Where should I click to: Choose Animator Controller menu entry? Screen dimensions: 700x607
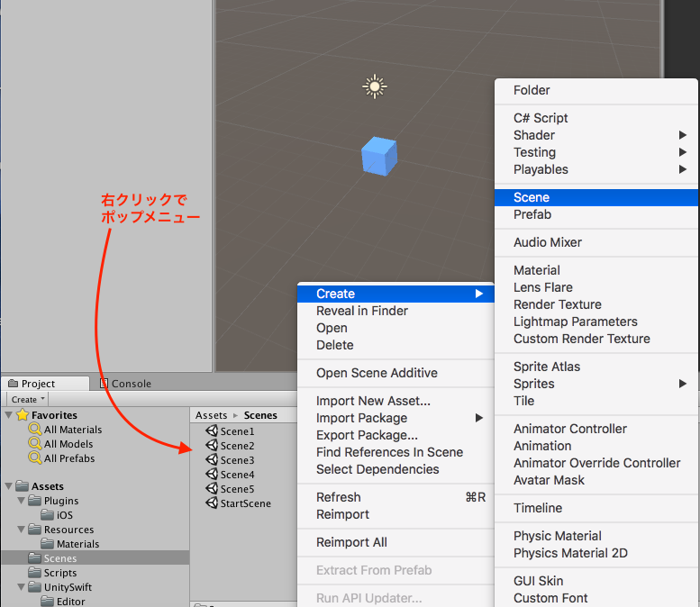point(596,429)
